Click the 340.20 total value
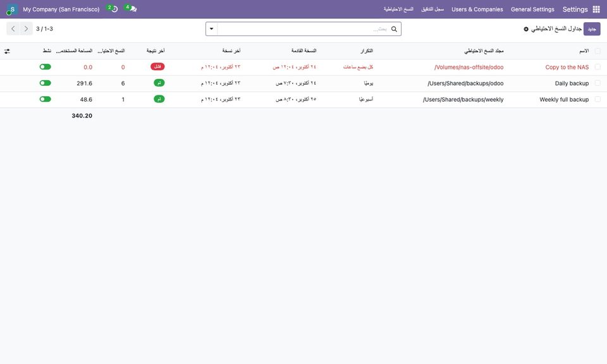607x364 pixels. tap(82, 116)
